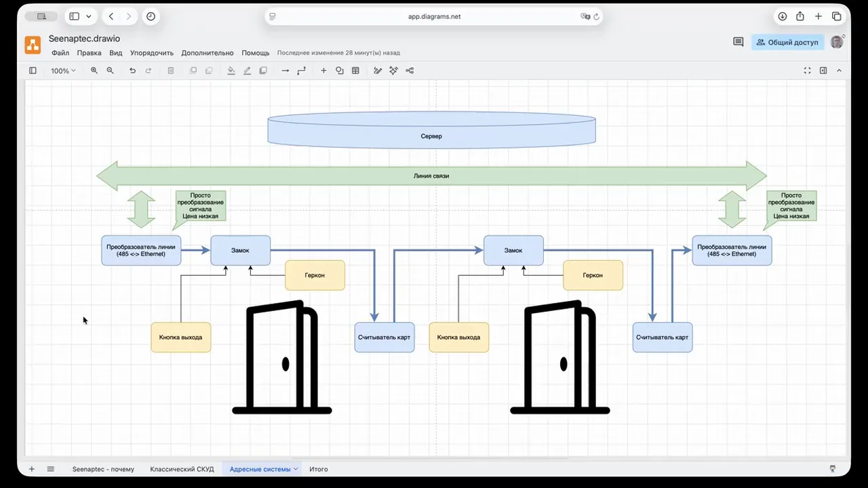Click the Общий доступ share button
This screenshot has width=868, height=488.
[x=788, y=42]
